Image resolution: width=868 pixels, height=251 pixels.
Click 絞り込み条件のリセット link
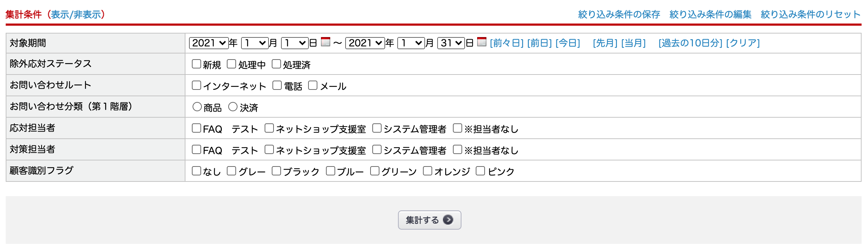pyautogui.click(x=811, y=14)
